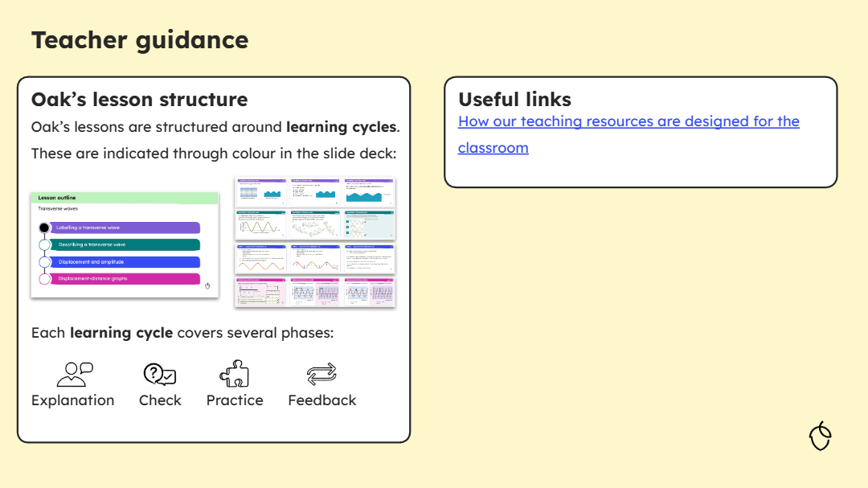Select the filled black circle beside Labelling
The image size is (868, 488).
[x=44, y=228]
